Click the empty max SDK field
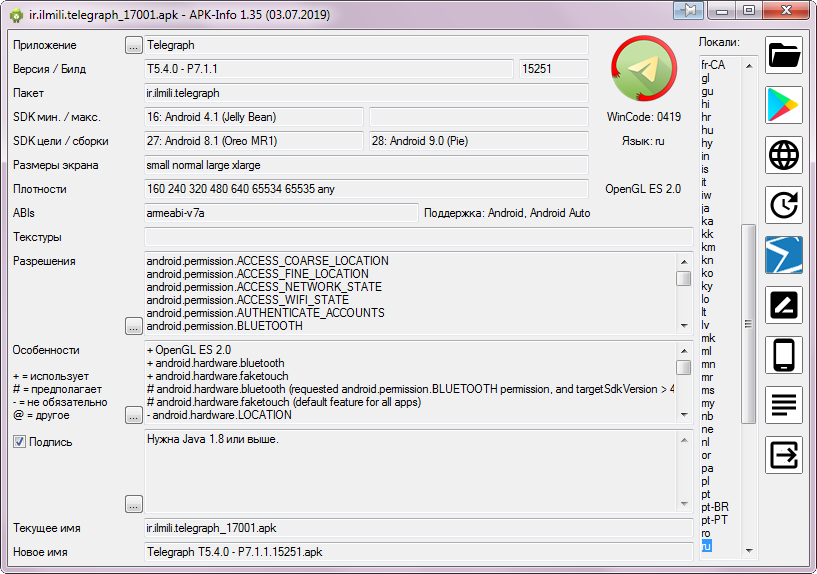This screenshot has width=817, height=574. click(x=479, y=117)
